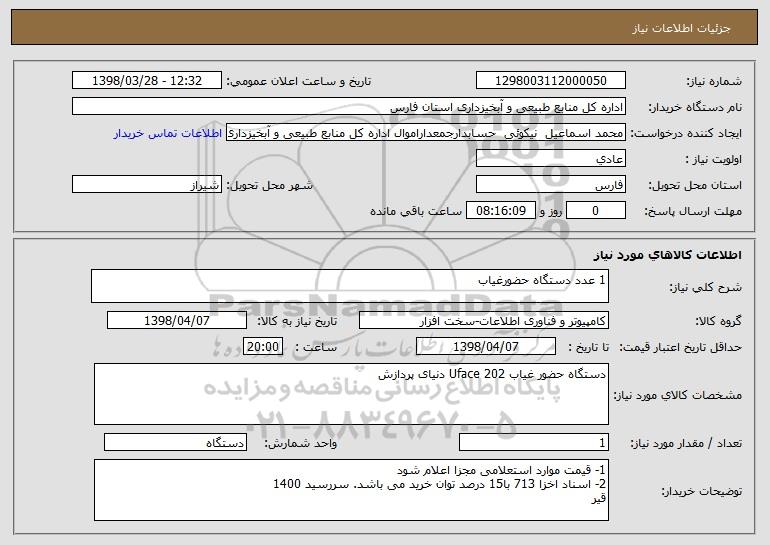Click the ایجاد کننده درخواست field
Viewport: 770px width, 545px height.
click(426, 133)
